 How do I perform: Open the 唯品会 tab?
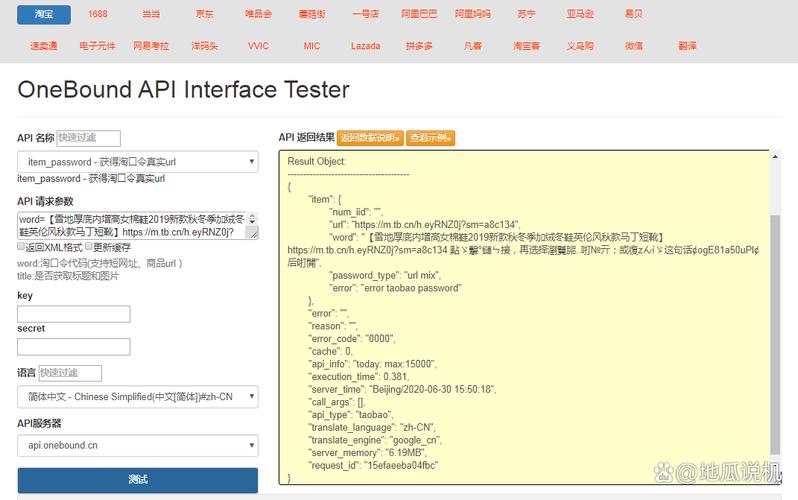[x=259, y=14]
